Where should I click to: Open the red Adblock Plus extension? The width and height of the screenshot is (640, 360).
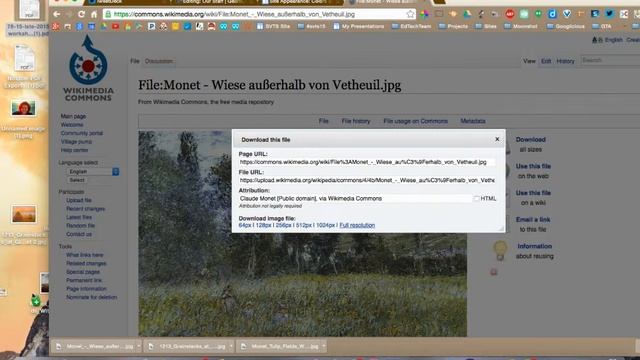[510, 14]
